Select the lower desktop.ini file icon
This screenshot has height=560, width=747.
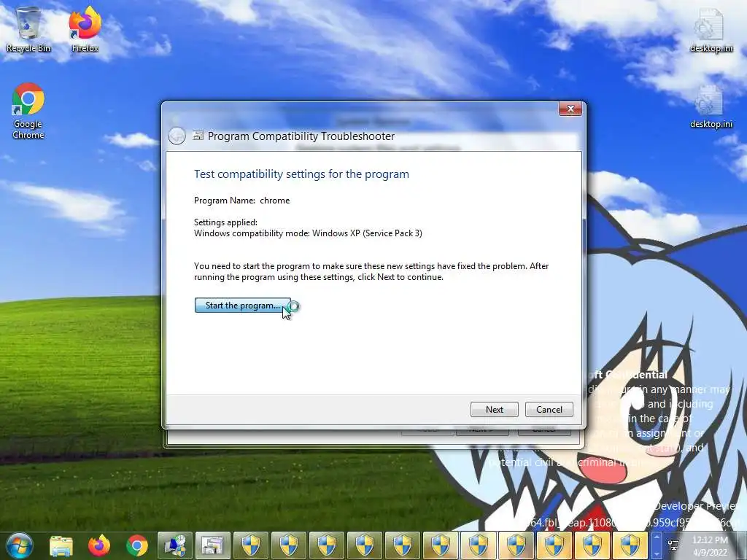point(711,106)
